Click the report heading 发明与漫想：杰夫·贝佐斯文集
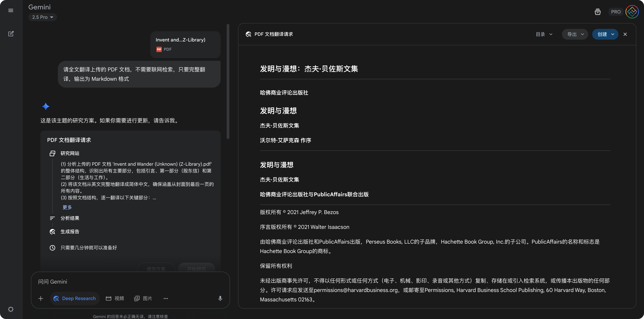The width and height of the screenshot is (644, 319). click(x=309, y=69)
